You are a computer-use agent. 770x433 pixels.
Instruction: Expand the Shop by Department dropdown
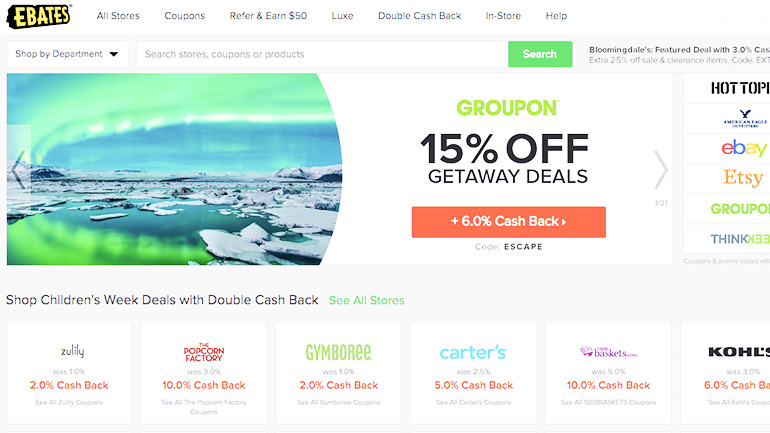click(x=67, y=54)
